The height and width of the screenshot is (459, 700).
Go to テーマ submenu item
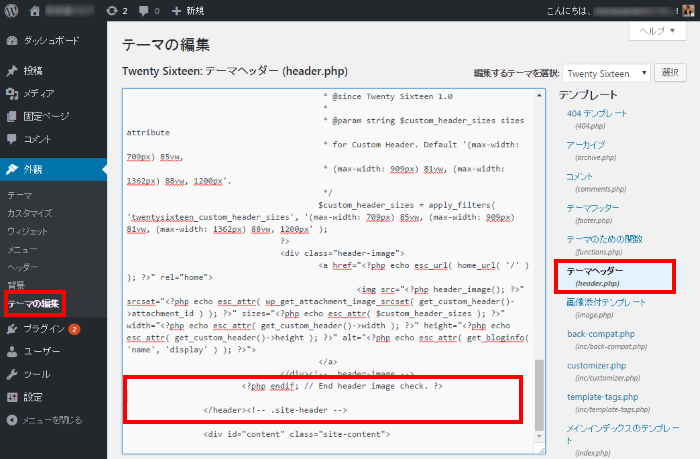[x=20, y=195]
